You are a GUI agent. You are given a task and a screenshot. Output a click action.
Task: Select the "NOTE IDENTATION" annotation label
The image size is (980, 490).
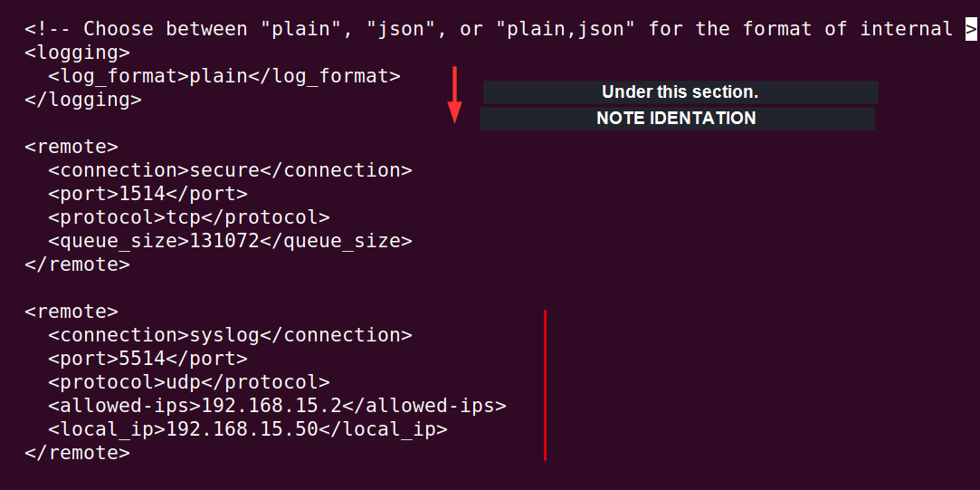[676, 119]
